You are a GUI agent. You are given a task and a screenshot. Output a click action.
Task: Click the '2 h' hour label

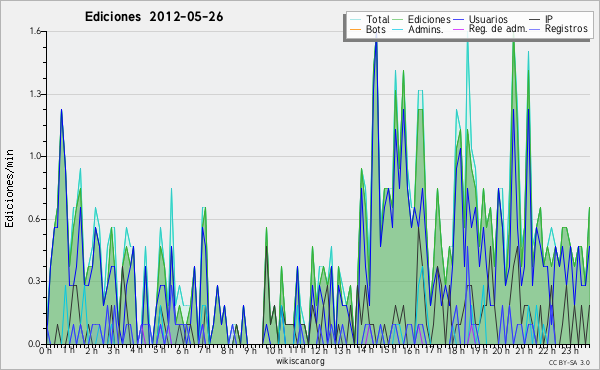coord(91,351)
